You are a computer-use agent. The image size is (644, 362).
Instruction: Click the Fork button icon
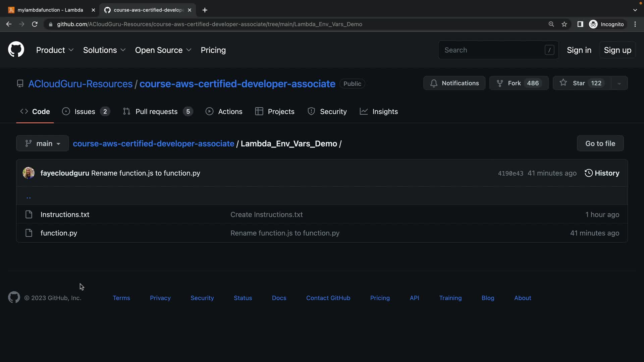[x=500, y=83]
